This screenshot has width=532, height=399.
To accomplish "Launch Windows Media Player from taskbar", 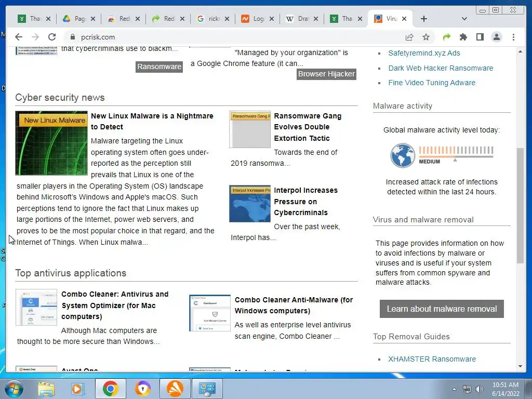I will point(77,389).
